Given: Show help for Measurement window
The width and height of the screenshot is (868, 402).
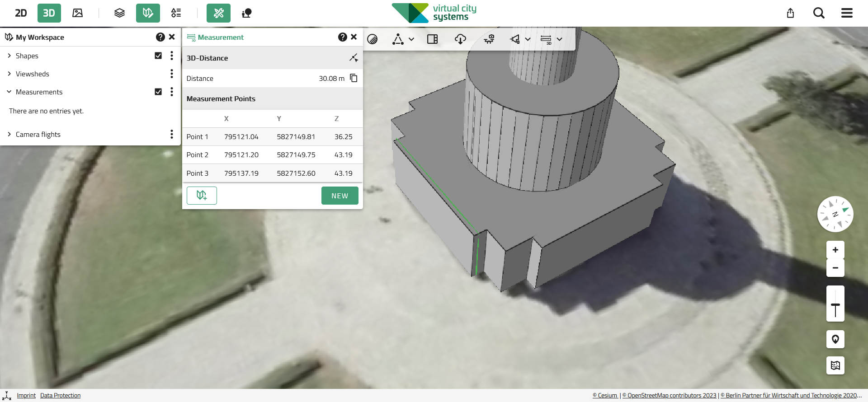Looking at the screenshot, I should 343,37.
